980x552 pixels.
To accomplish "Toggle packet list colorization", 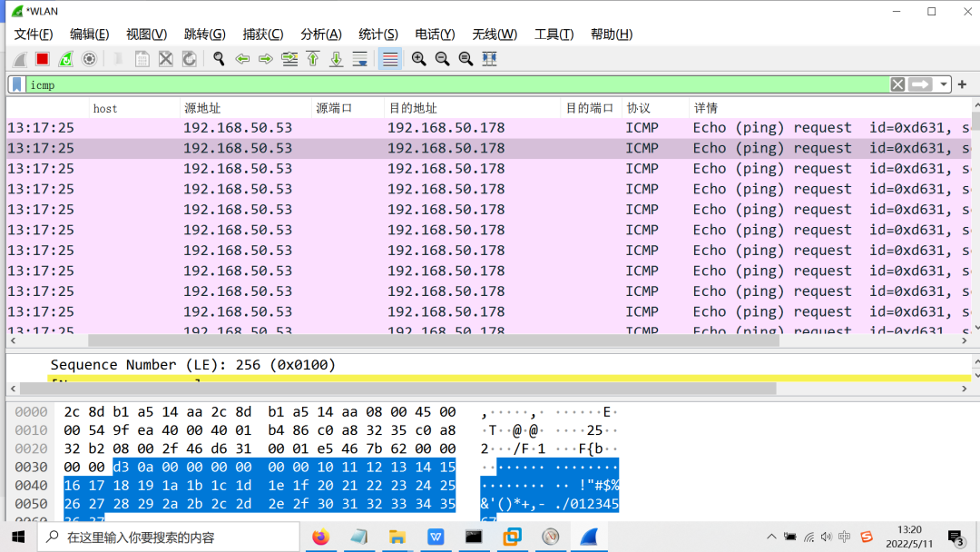I will [x=390, y=59].
